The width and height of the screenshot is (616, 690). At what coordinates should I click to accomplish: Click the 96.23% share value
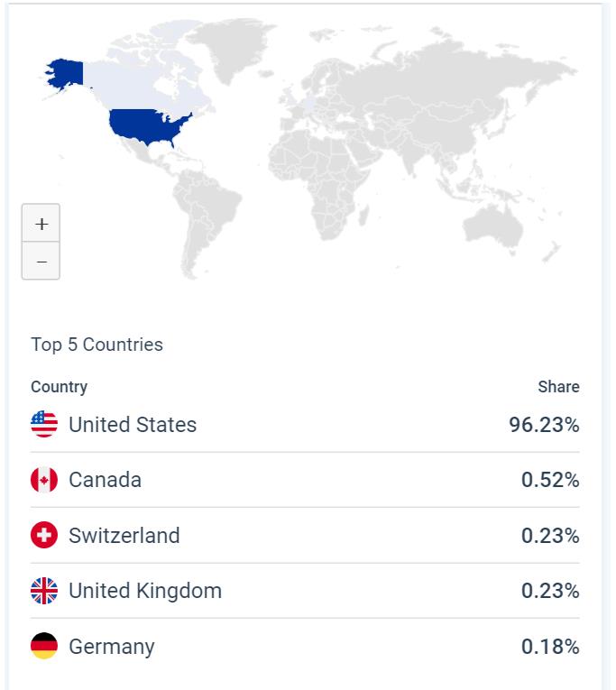pos(544,425)
